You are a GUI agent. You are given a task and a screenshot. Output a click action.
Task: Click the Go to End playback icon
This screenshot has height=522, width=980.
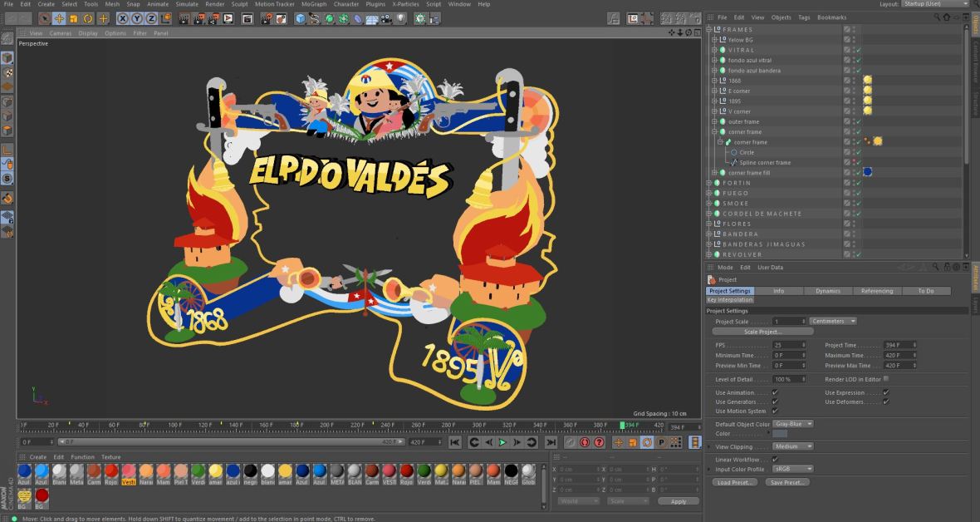click(551, 442)
